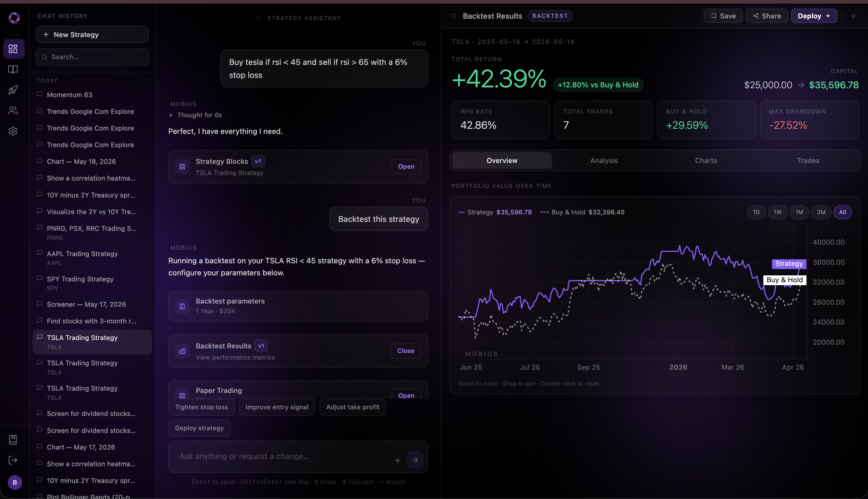
Task: Close the Backtest Results panel with X
Action: point(853,16)
